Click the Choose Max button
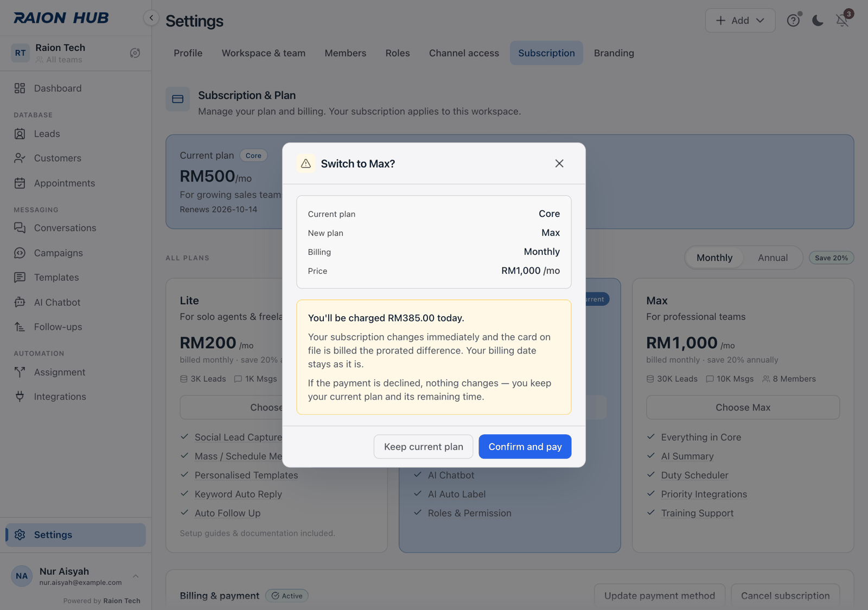Screen dimensions: 868x610 (x=743, y=408)
